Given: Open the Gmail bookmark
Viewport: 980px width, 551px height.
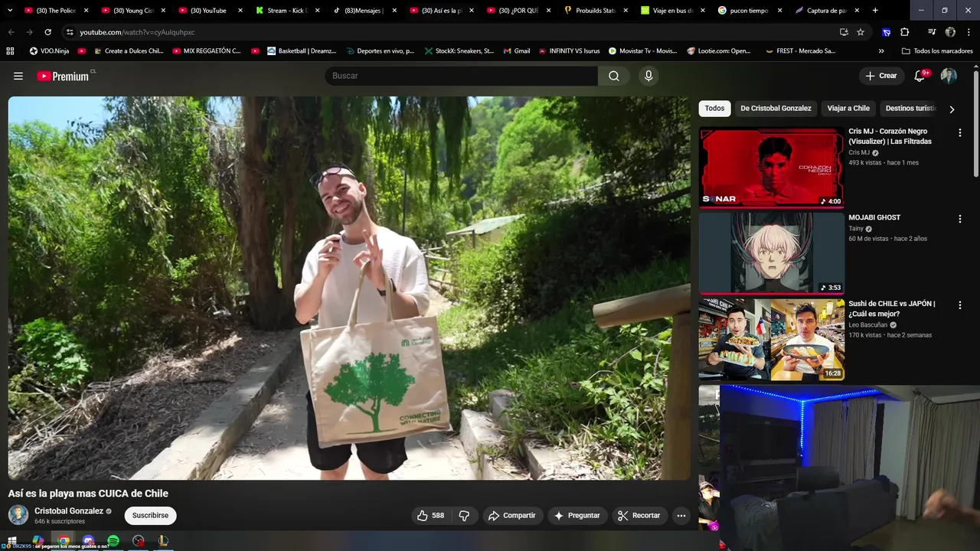Looking at the screenshot, I should (517, 51).
